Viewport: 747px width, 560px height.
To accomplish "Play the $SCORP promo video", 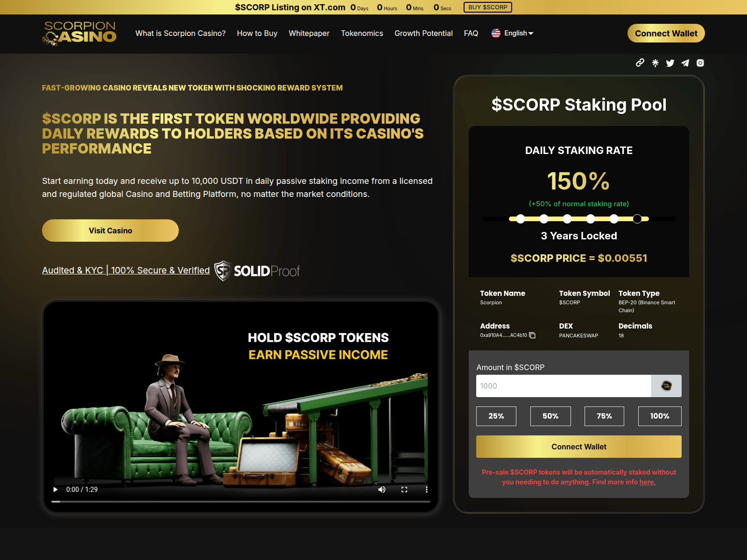I will pyautogui.click(x=56, y=490).
